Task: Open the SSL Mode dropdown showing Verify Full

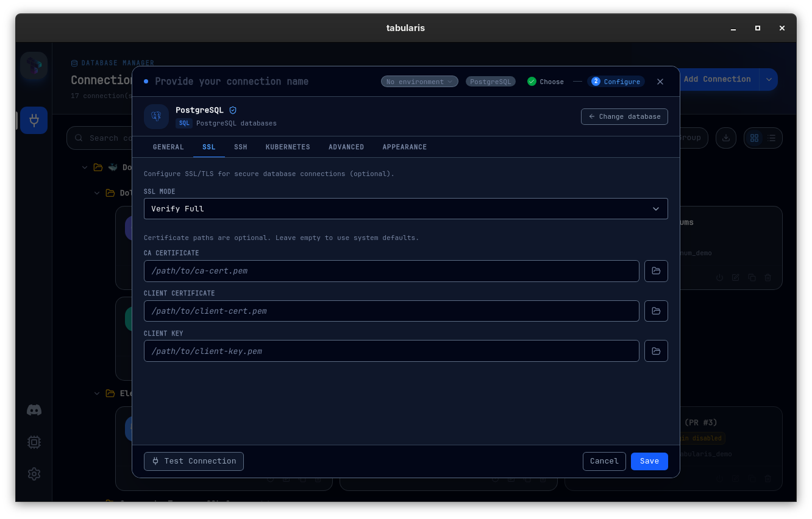Action: point(406,209)
